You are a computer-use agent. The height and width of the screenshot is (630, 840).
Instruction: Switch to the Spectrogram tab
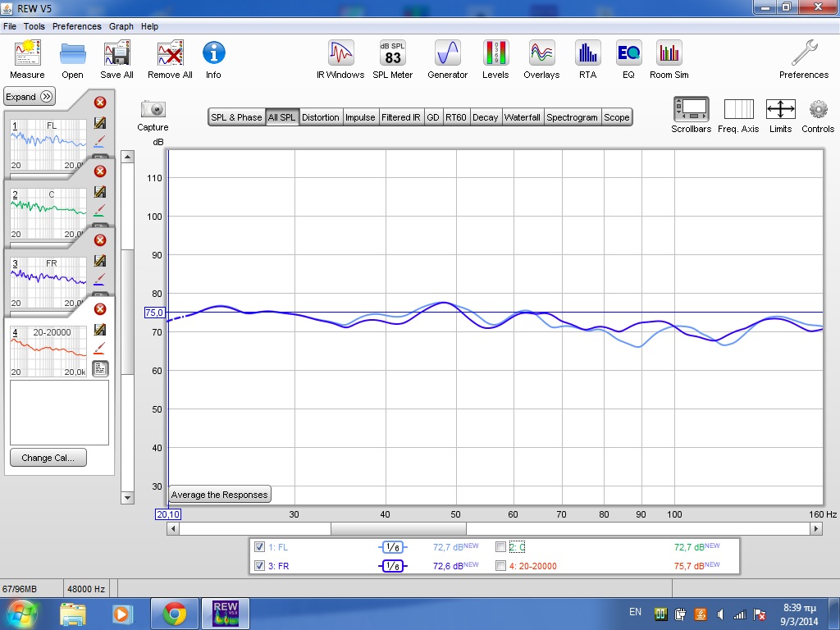[572, 117]
